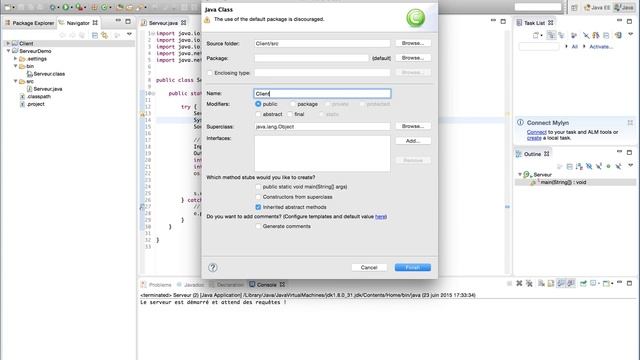Check the Enclosing type checkbox
640x360 pixels.
pyautogui.click(x=210, y=73)
